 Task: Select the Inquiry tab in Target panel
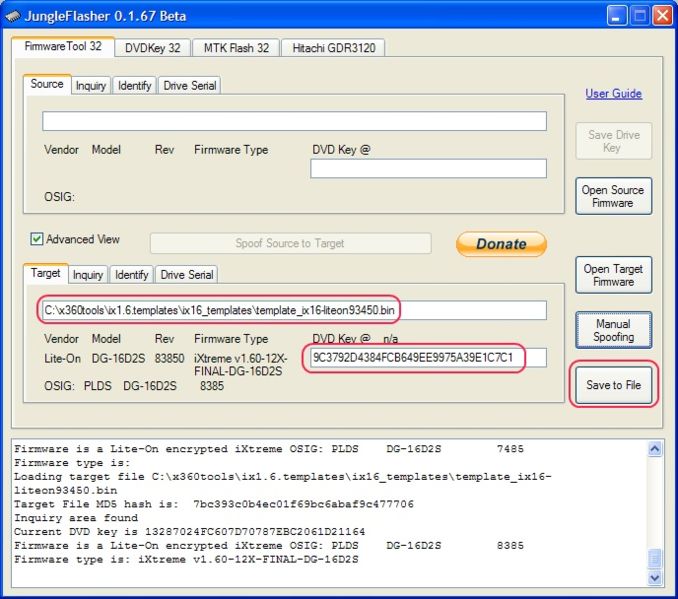[x=88, y=275]
